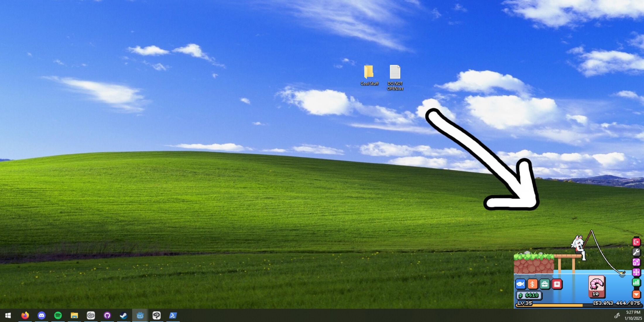Open settings with the wrench button
The image size is (644, 322).
(636, 252)
